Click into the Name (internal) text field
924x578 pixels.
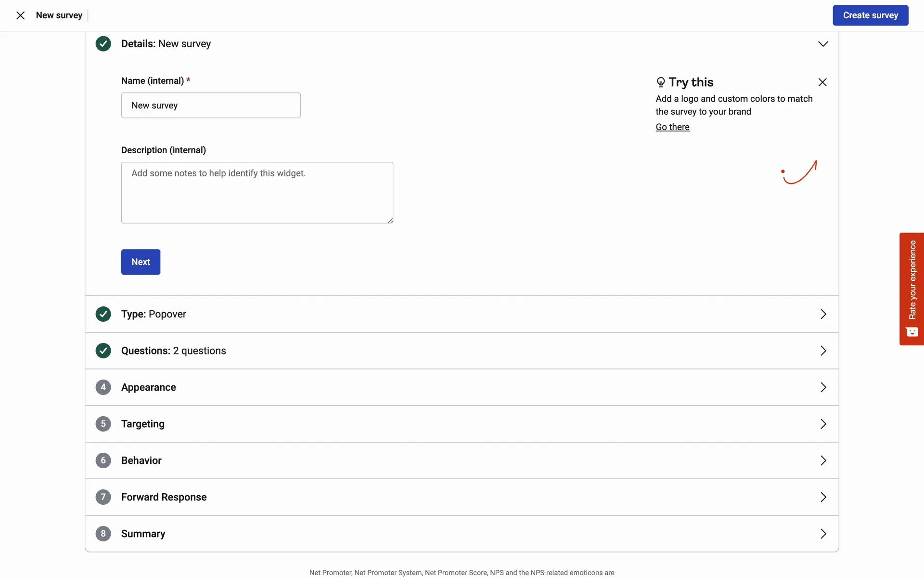click(211, 105)
